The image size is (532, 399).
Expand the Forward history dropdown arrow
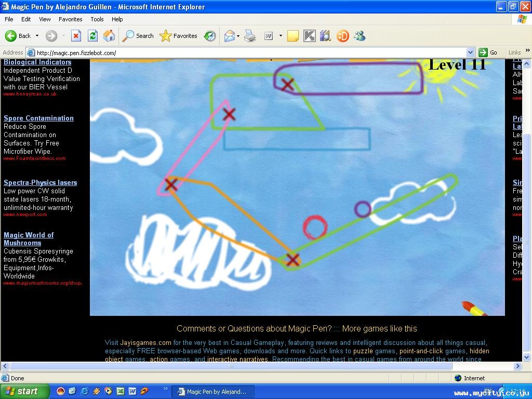[63, 36]
